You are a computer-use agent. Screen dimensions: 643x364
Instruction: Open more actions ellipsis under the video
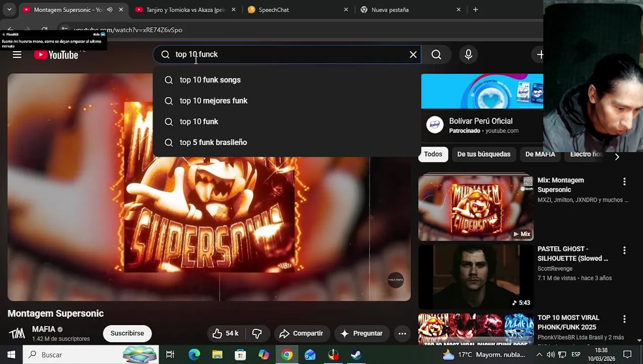[402, 333]
